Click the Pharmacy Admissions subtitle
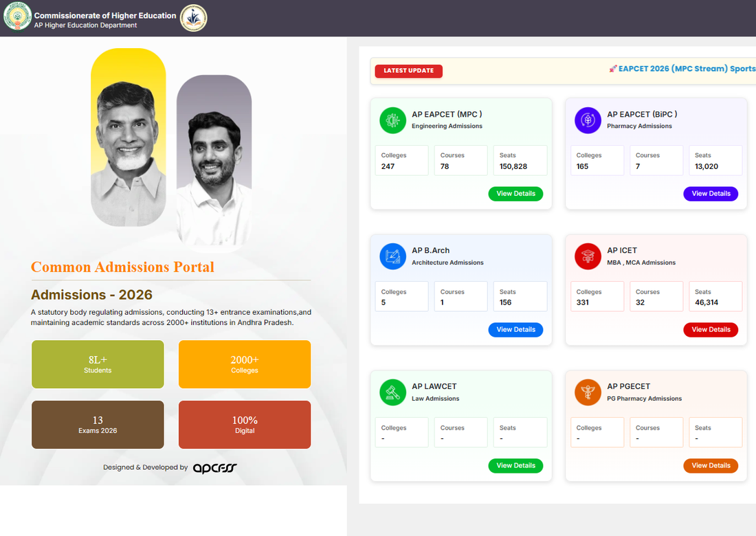Image resolution: width=756 pixels, height=536 pixels. [x=639, y=126]
